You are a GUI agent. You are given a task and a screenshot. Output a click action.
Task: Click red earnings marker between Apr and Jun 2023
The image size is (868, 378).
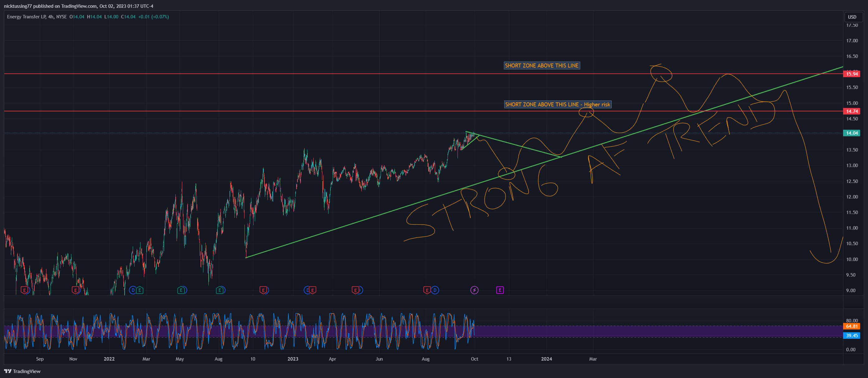355,290
